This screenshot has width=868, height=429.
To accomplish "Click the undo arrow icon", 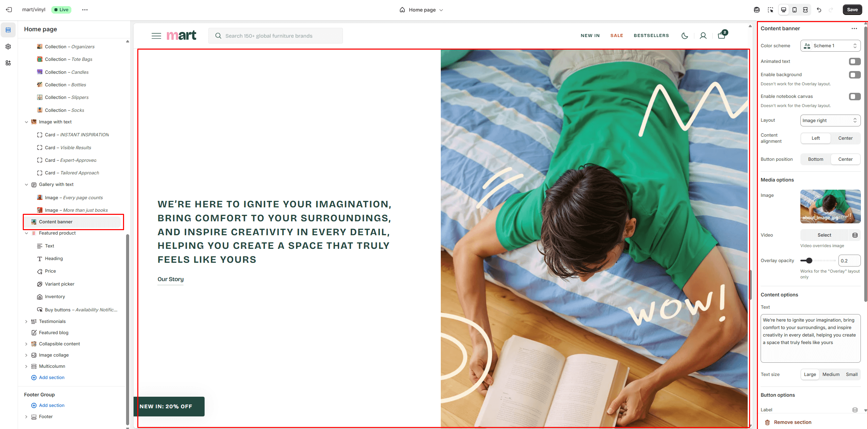I will (819, 10).
